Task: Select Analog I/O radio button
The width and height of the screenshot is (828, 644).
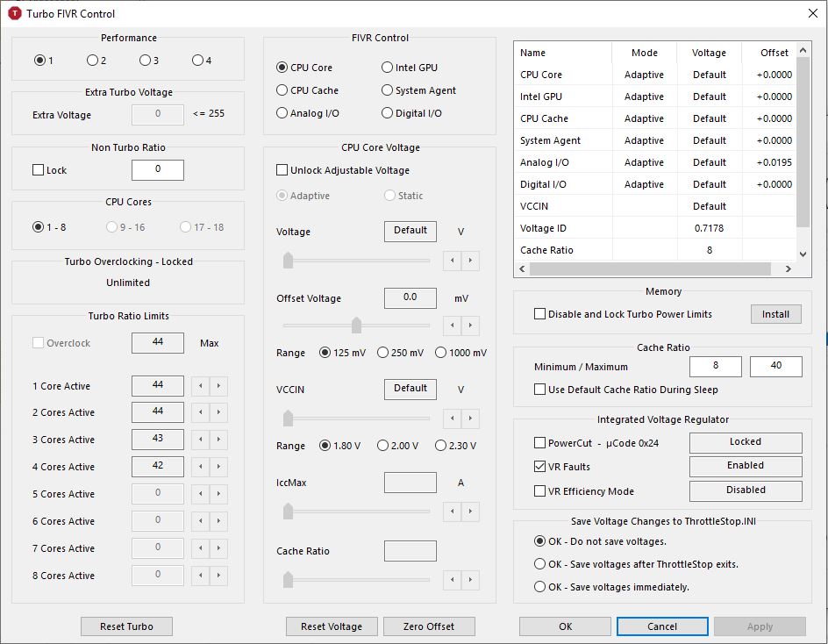Action: click(307, 113)
